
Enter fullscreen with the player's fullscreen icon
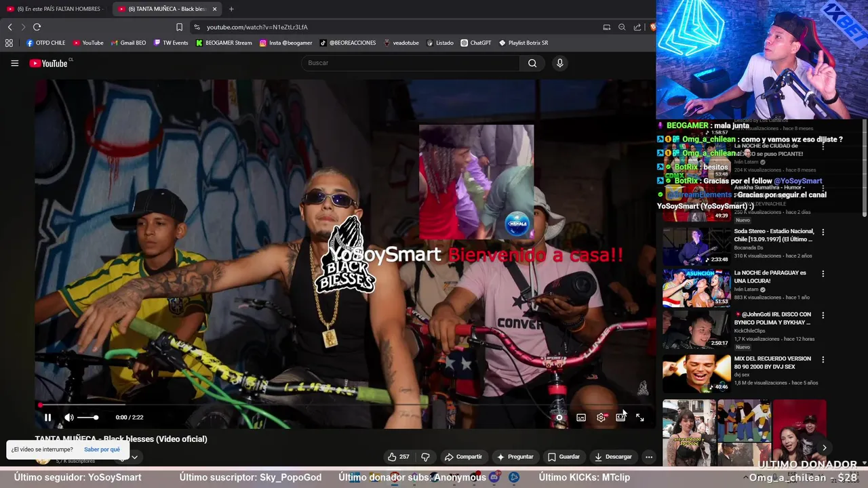(x=640, y=418)
